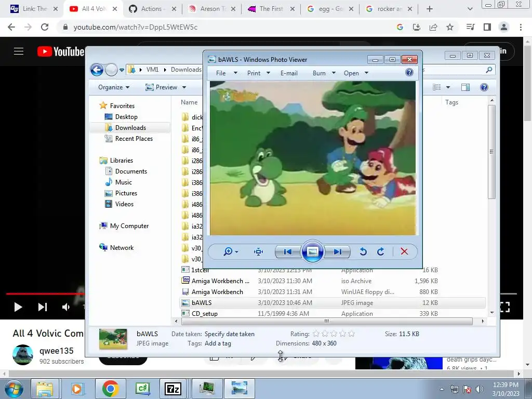The width and height of the screenshot is (532, 399).
Task: Open Music library
Action: (118, 182)
